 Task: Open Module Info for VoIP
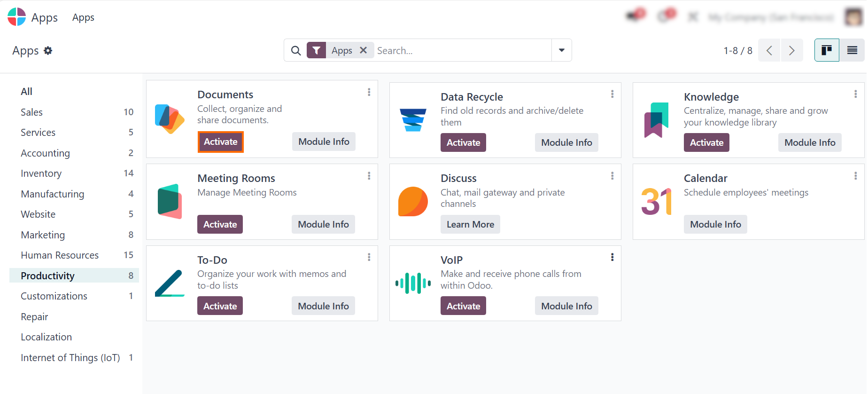click(566, 306)
